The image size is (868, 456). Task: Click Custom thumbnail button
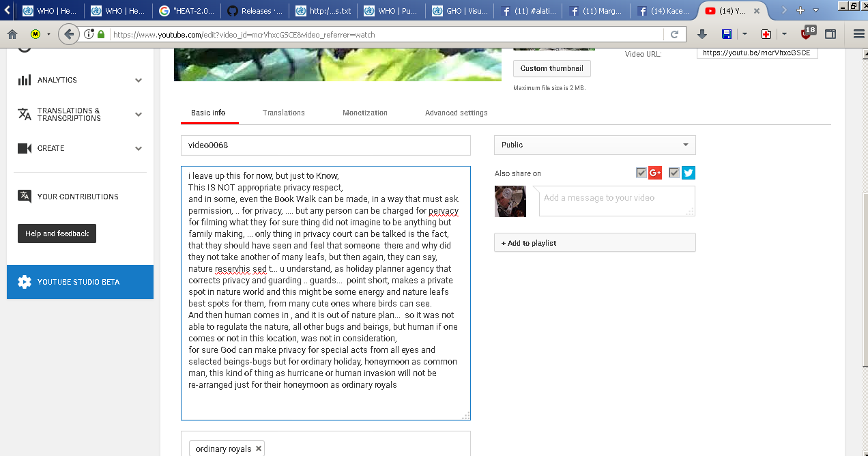(x=552, y=68)
